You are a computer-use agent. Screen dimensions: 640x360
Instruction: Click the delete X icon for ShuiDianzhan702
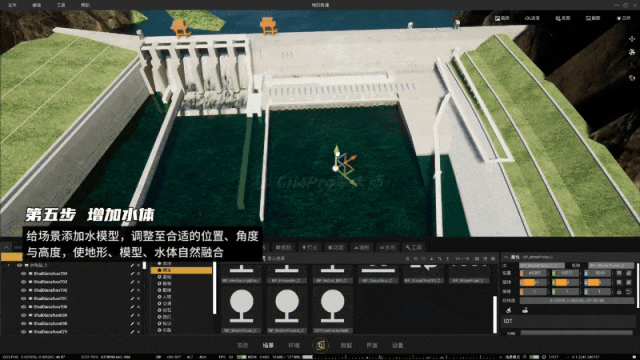[x=138, y=290]
